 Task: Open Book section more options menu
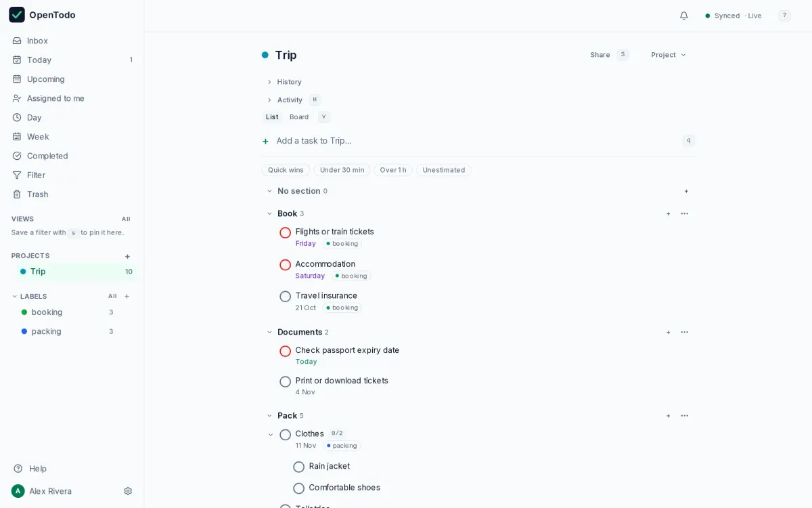(x=685, y=213)
